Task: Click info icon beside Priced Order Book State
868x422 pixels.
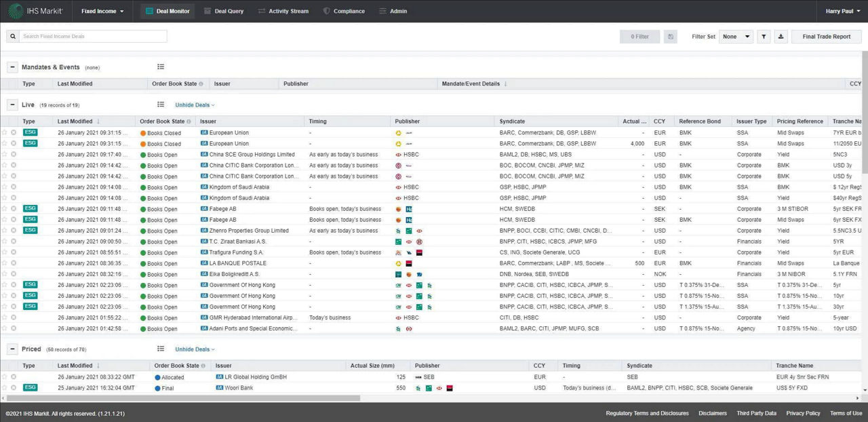Action: point(203,366)
